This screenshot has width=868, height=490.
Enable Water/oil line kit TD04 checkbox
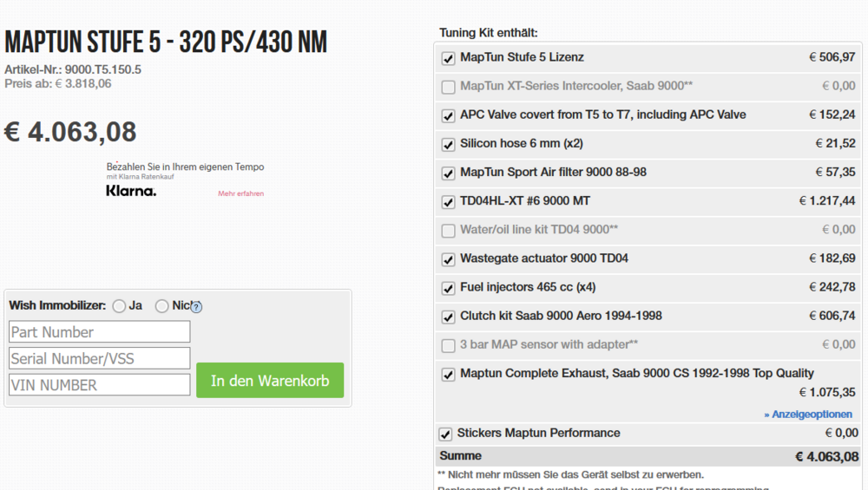click(x=449, y=231)
